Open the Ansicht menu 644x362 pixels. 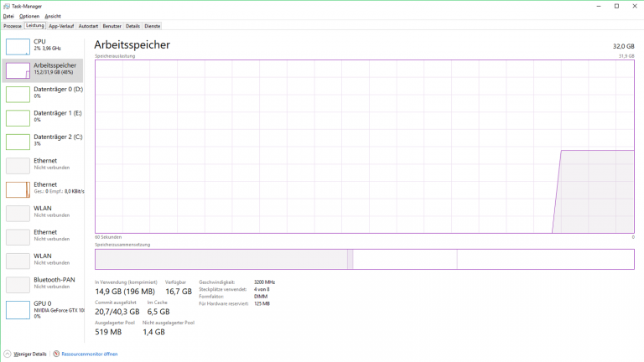[53, 16]
